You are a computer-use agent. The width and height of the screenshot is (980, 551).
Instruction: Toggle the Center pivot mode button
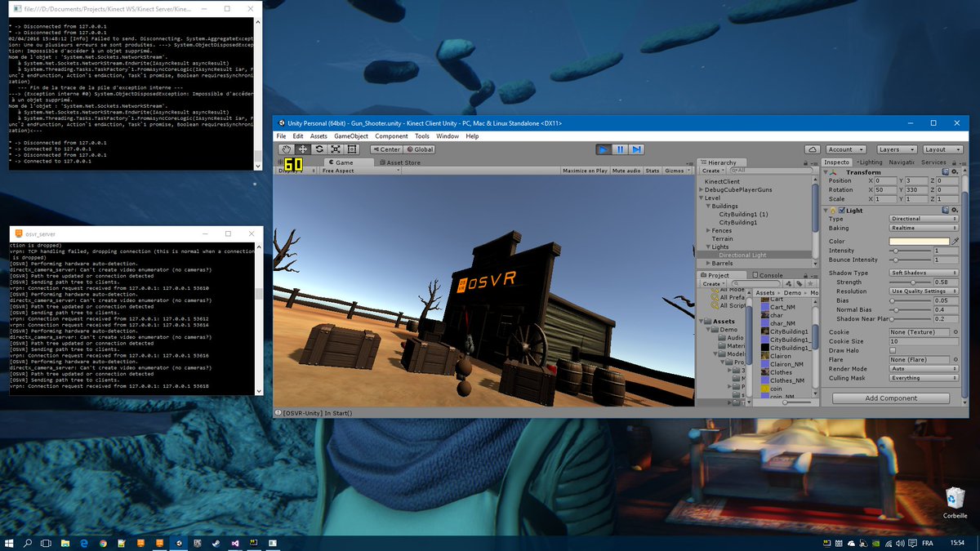[x=386, y=149]
